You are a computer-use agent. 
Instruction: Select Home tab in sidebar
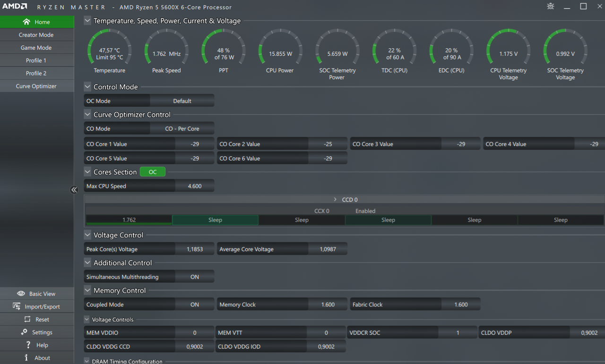37,22
